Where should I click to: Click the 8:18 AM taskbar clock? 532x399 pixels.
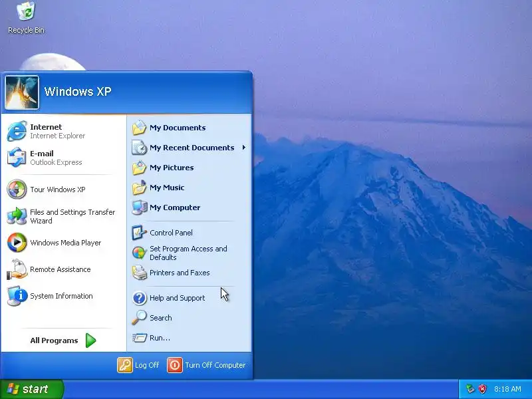(507, 389)
